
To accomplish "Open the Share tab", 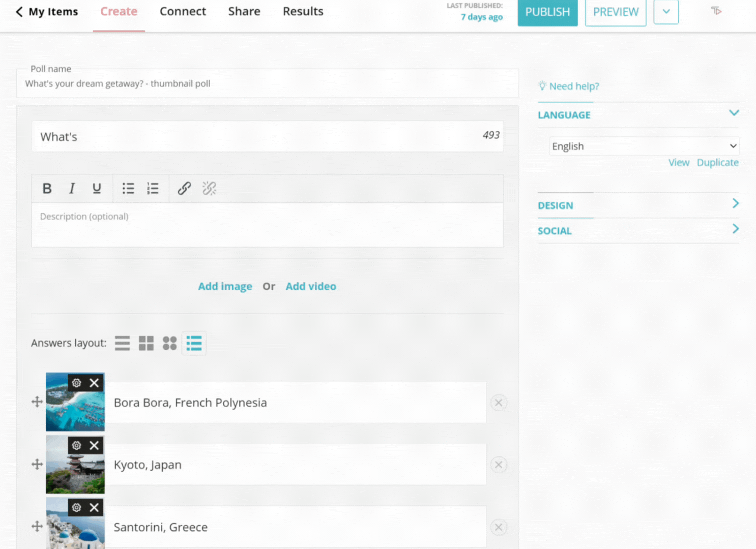I will tap(244, 11).
